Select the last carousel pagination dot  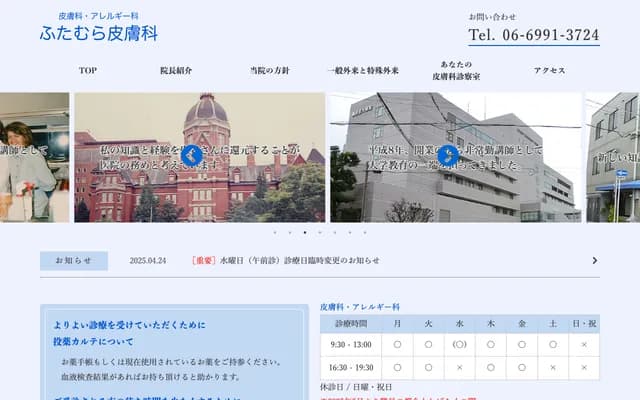364,232
